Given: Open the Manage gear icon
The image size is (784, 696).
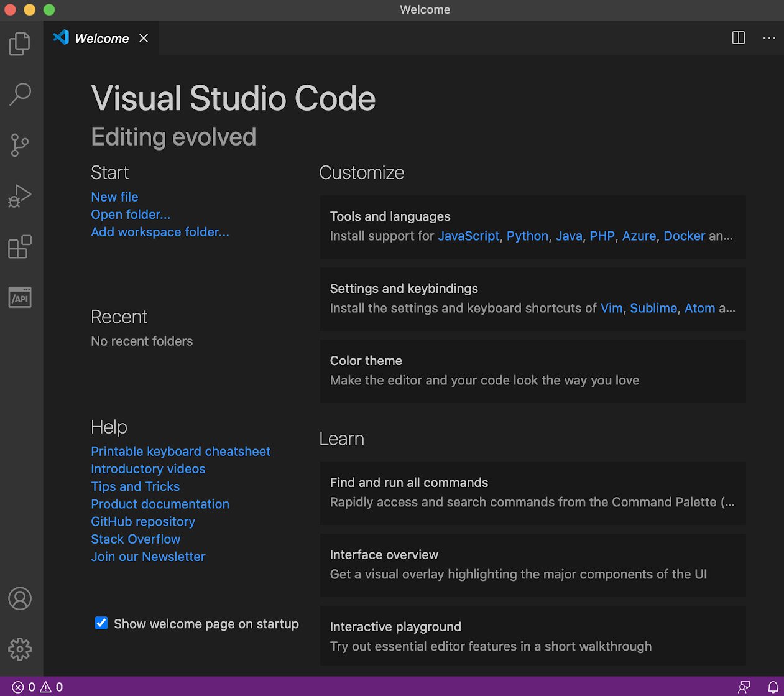Looking at the screenshot, I should click(x=20, y=649).
